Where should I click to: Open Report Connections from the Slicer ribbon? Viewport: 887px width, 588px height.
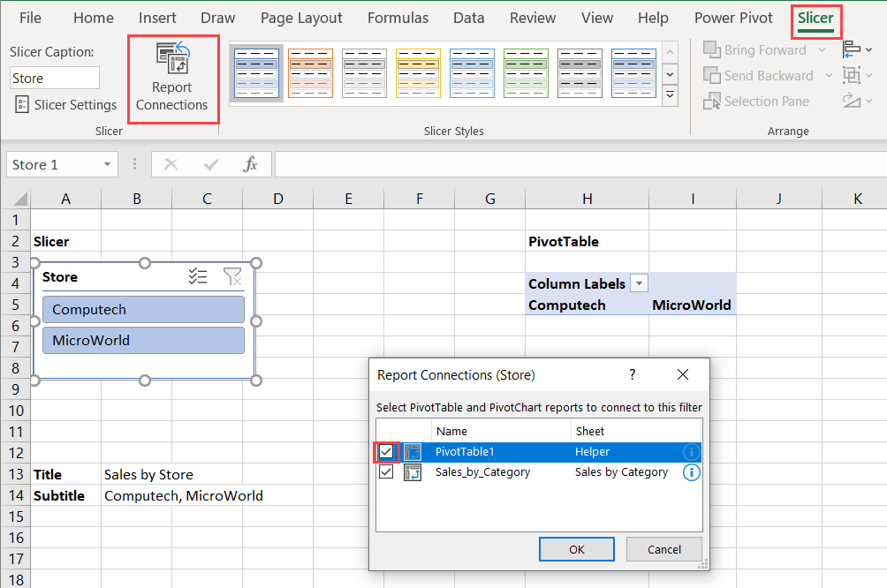point(172,79)
